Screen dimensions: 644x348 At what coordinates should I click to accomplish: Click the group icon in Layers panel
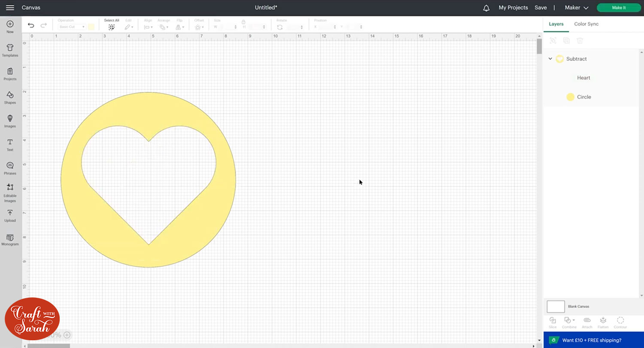[x=553, y=40]
